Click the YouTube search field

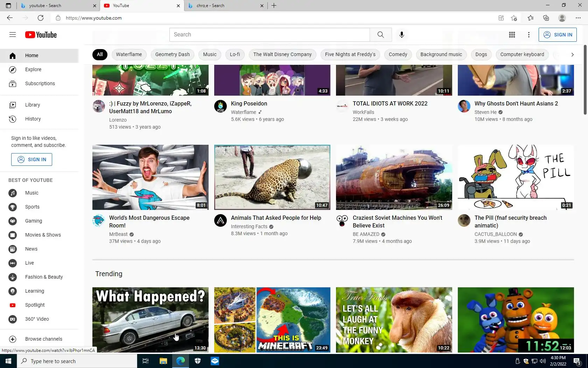(x=269, y=35)
